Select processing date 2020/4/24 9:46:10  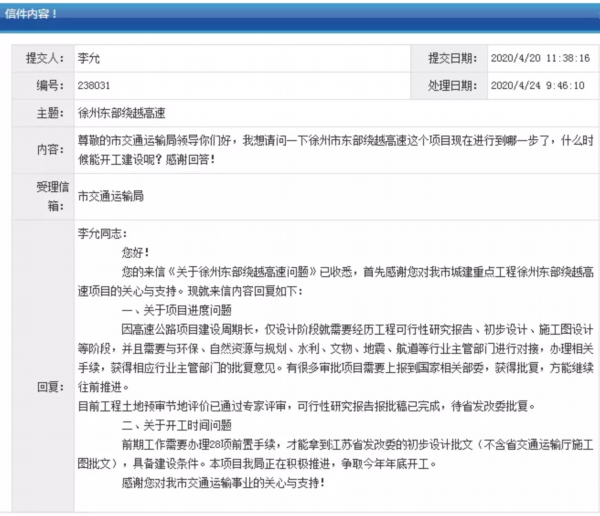[x=538, y=85]
